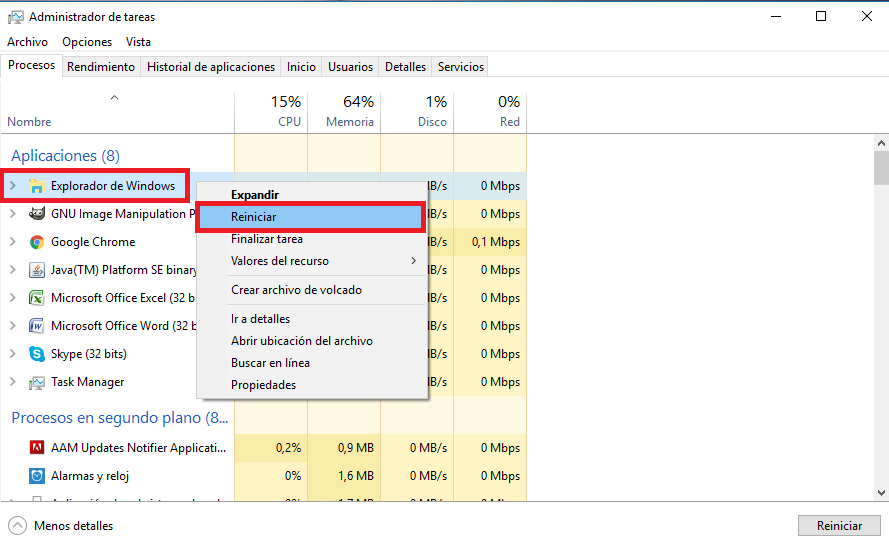This screenshot has width=889, height=550.
Task: Click the Explorador de Windows folder icon
Action: click(x=37, y=186)
